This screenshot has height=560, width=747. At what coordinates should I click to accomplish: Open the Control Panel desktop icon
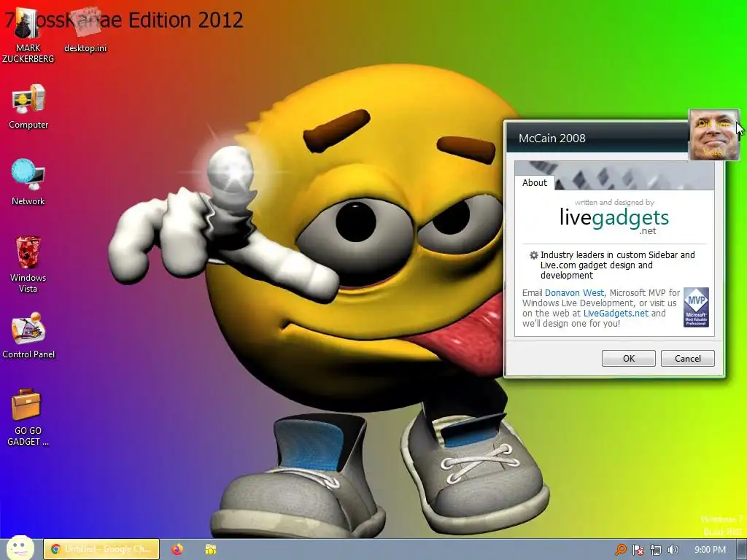[28, 335]
